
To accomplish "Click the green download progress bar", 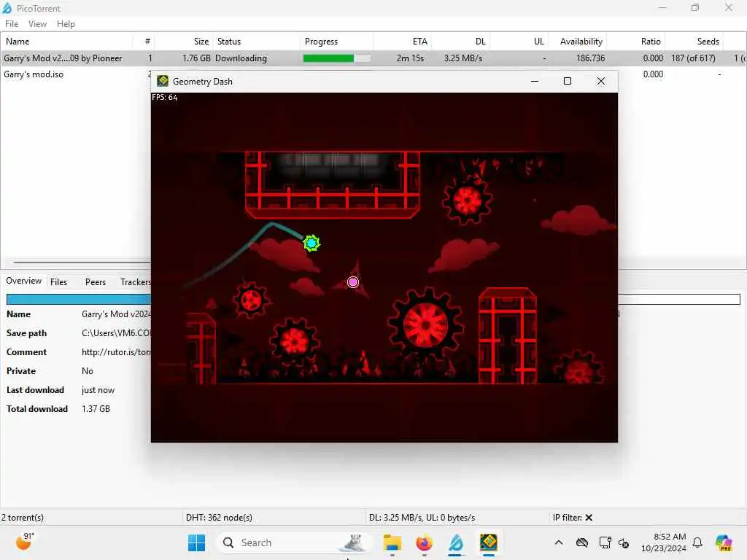I will tap(336, 58).
